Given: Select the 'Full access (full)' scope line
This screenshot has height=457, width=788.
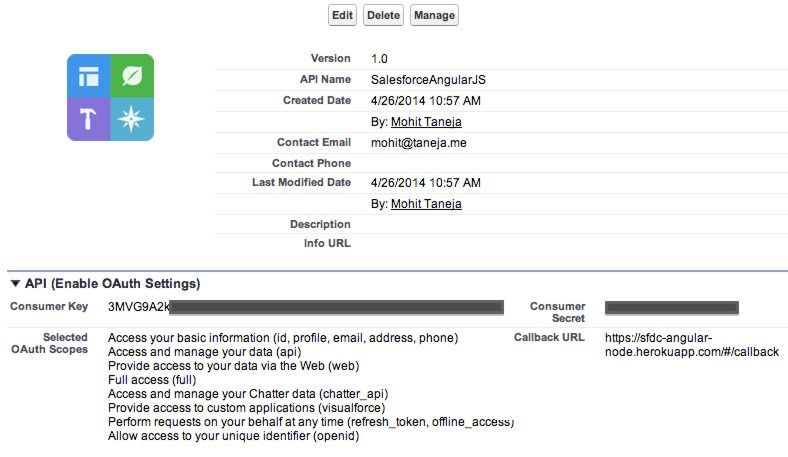Looking at the screenshot, I should (x=152, y=380).
